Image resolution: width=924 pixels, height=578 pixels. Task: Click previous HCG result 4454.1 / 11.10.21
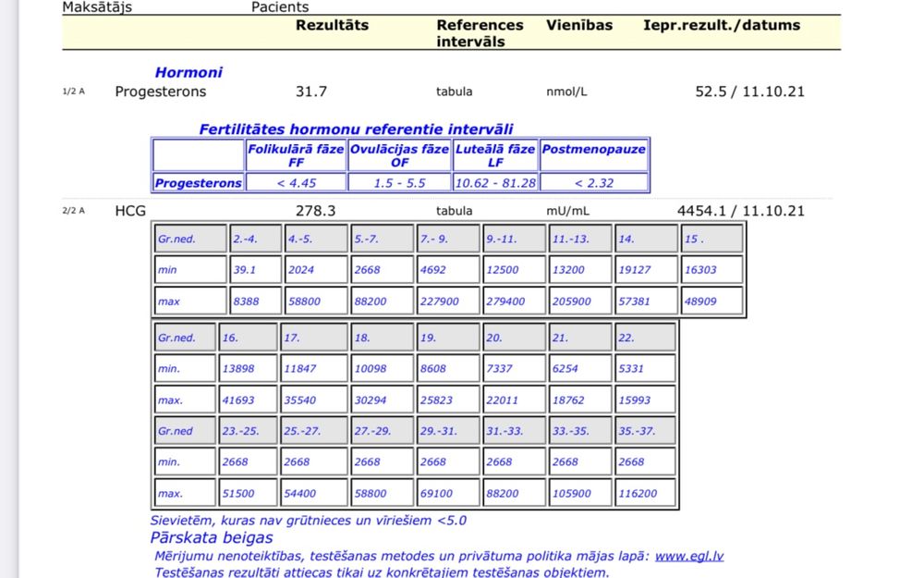(740, 211)
